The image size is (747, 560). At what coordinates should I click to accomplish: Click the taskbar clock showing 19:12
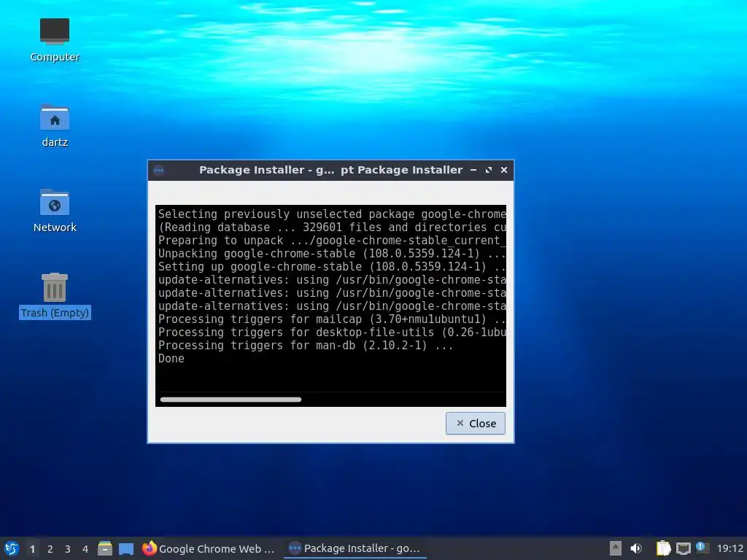point(729,548)
